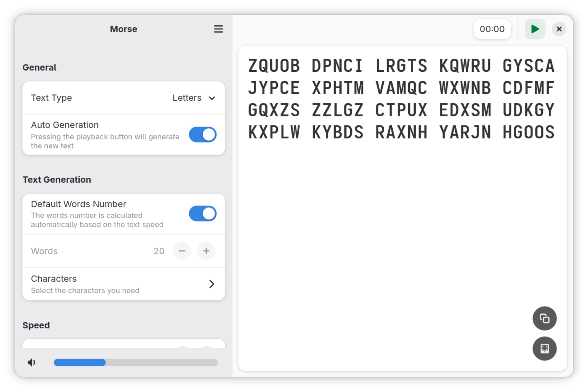
Task: Adjust the volume slider bar
Action: (x=136, y=362)
